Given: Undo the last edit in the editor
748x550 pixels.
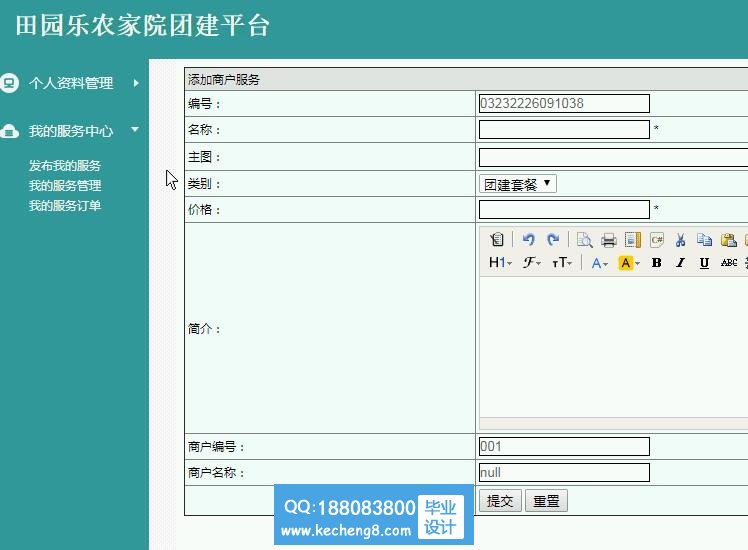Looking at the screenshot, I should [x=528, y=239].
